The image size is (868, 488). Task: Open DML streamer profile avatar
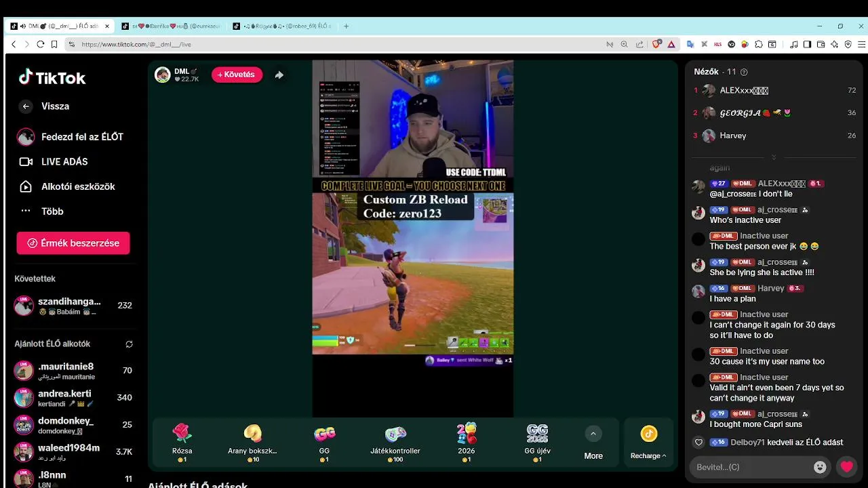(x=163, y=75)
